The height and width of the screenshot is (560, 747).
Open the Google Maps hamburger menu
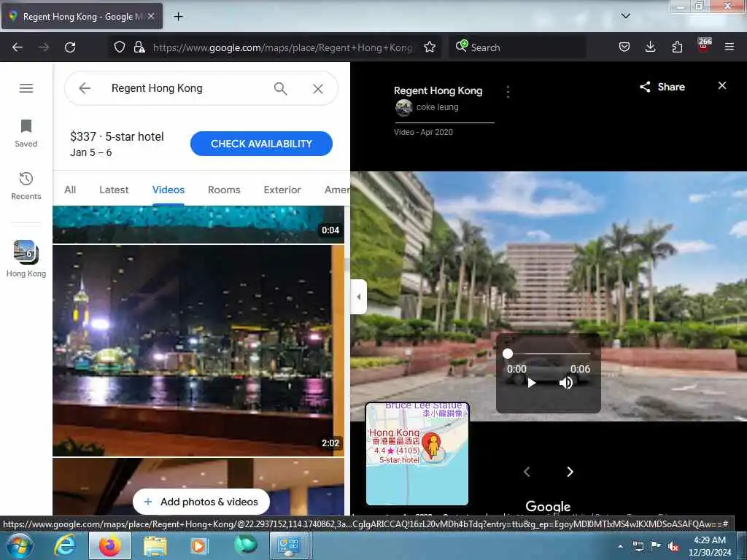(x=26, y=88)
